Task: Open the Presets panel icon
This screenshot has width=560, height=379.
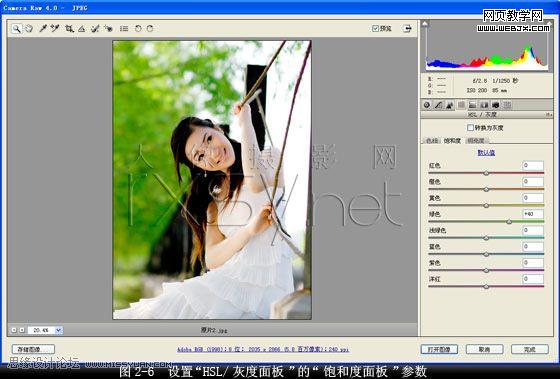Action: [507, 105]
